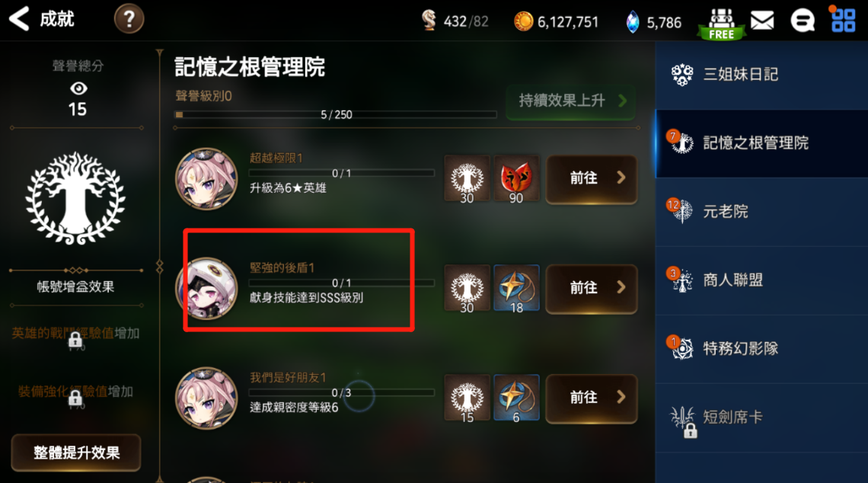Viewport: 868px width, 483px height.
Task: Click the 聲譽級別 5/250 progress bar
Action: tap(336, 115)
